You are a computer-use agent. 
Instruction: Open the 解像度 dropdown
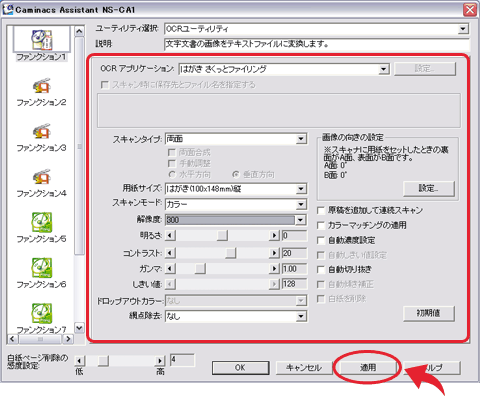301,220
